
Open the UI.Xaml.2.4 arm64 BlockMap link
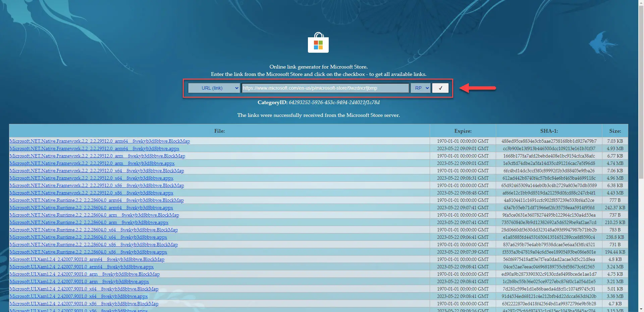[87, 259]
